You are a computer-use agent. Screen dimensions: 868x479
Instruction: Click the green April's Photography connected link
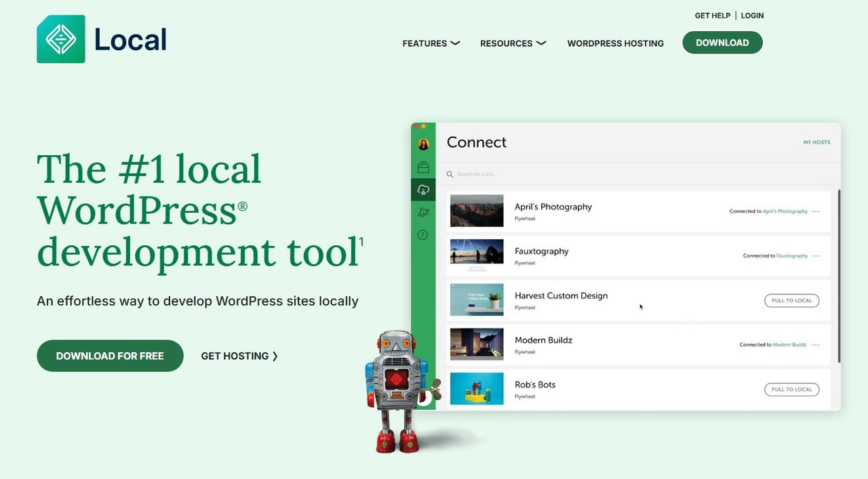(785, 211)
